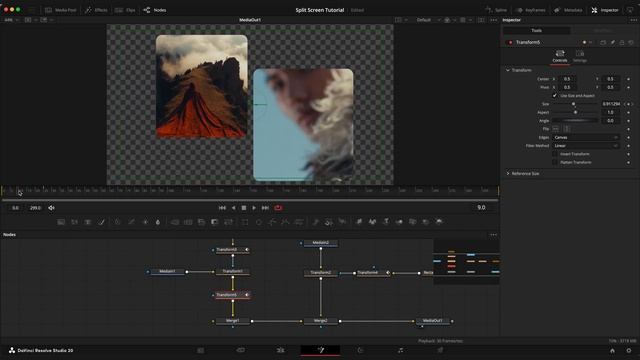Add a Transform node from the toolbar
The height and width of the screenshot is (360, 640).
pyautogui.click(x=229, y=222)
